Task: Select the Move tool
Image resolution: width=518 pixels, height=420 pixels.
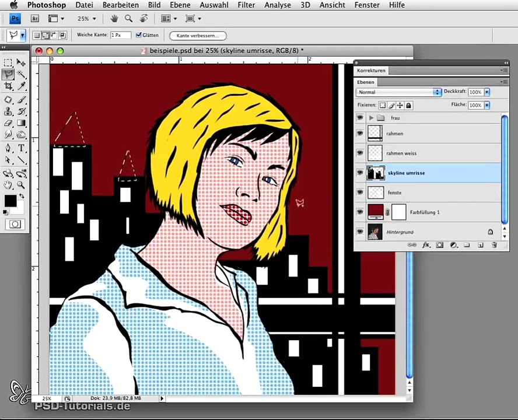Action: [21, 62]
